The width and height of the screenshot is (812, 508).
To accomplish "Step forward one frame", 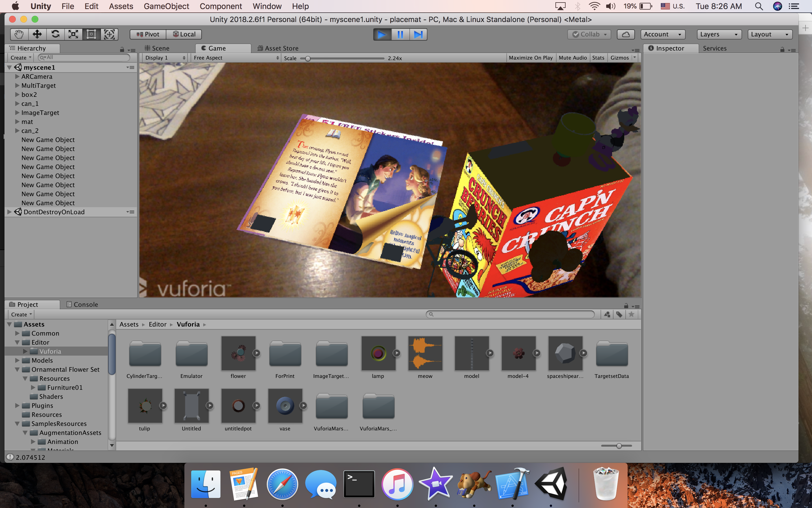I will coord(418,35).
